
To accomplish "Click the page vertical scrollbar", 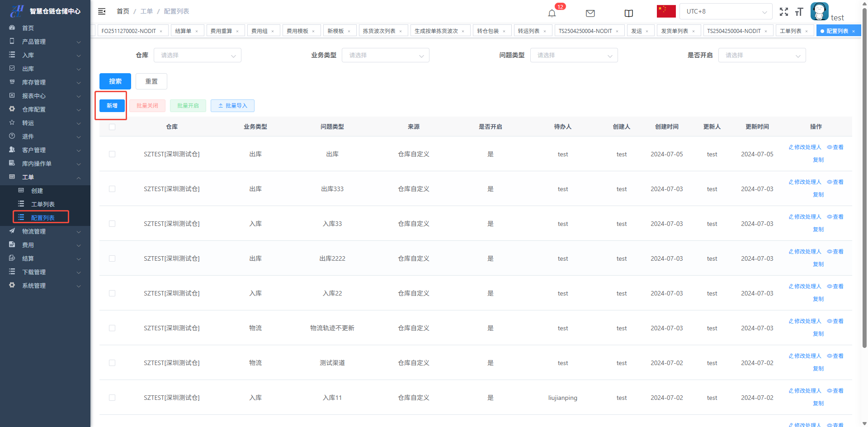I will [864, 181].
